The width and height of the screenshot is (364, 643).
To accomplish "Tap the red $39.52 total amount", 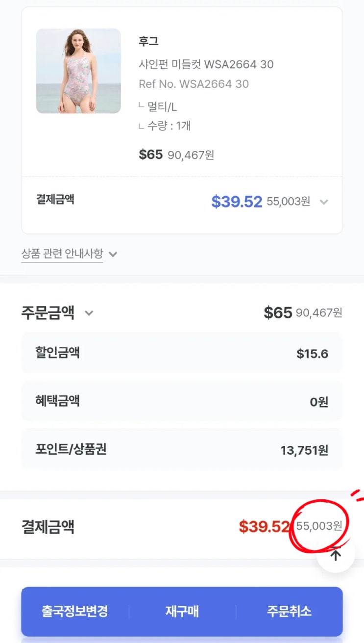I will click(x=264, y=527).
